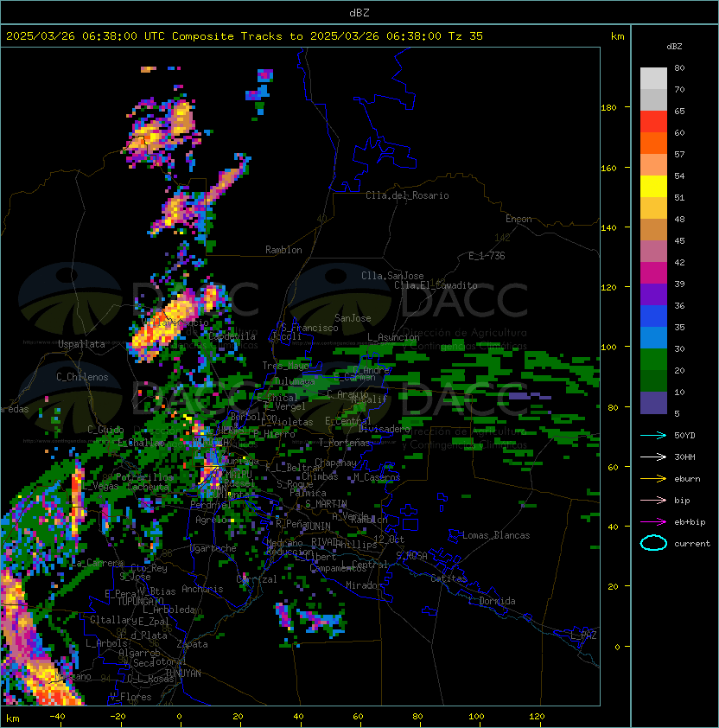Click the 'eb+bip' legend label

(690, 522)
